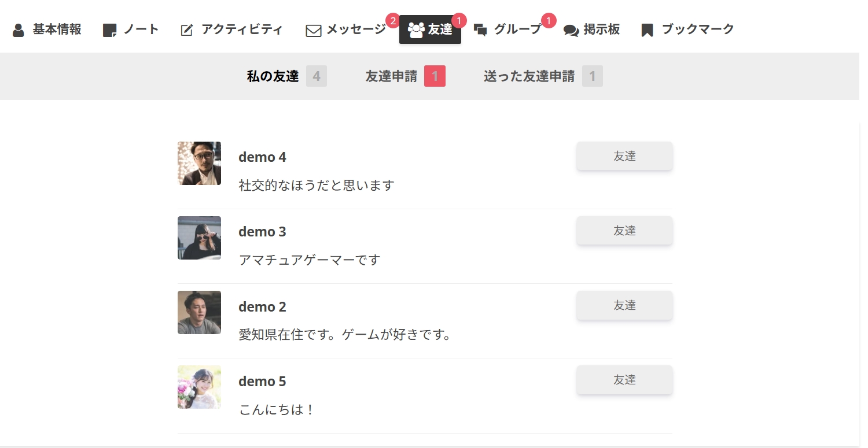Open the 送った友達申請 sub-tab
The width and height of the screenshot is (868, 448).
pyautogui.click(x=529, y=76)
